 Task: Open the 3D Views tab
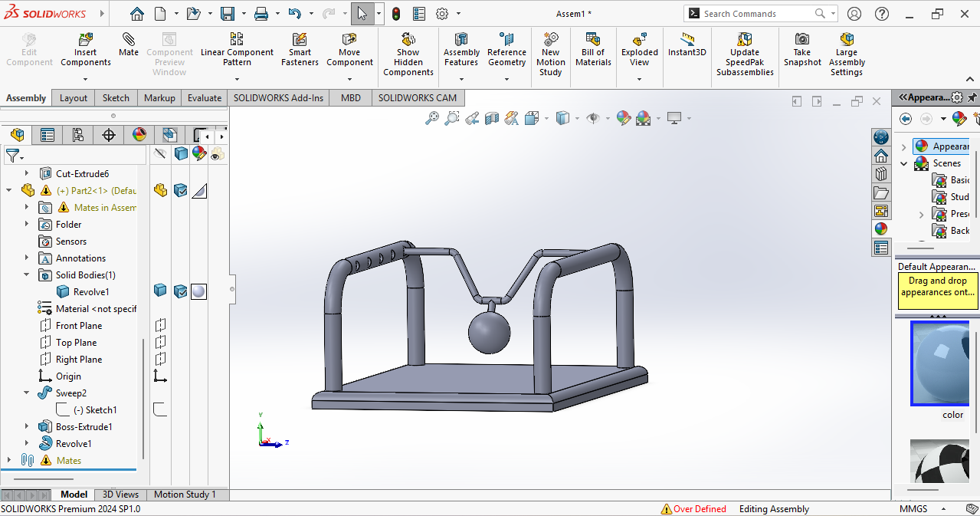[x=120, y=495]
